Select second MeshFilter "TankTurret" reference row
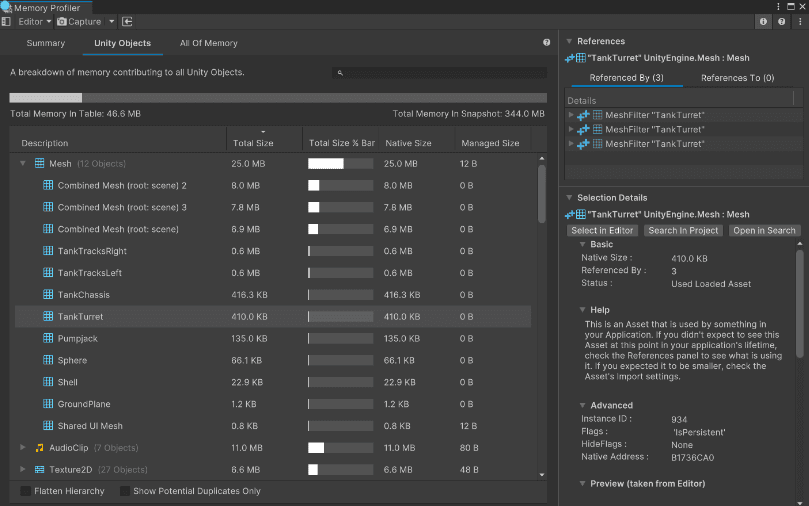 (x=684, y=129)
